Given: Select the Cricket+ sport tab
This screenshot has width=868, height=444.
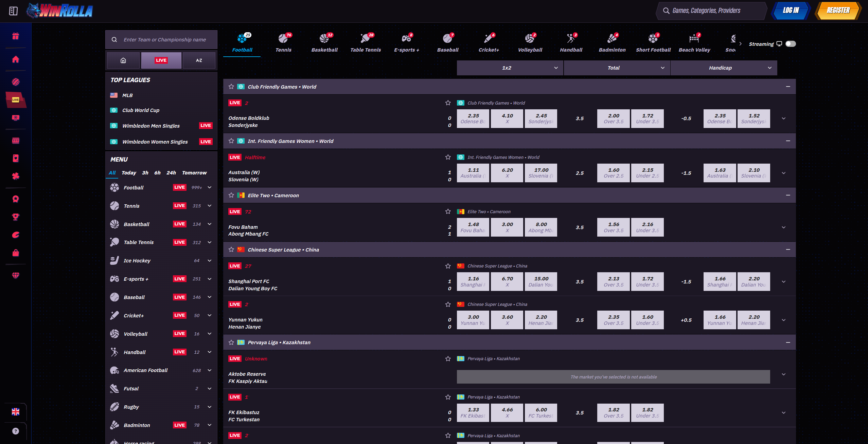Looking at the screenshot, I should (489, 43).
